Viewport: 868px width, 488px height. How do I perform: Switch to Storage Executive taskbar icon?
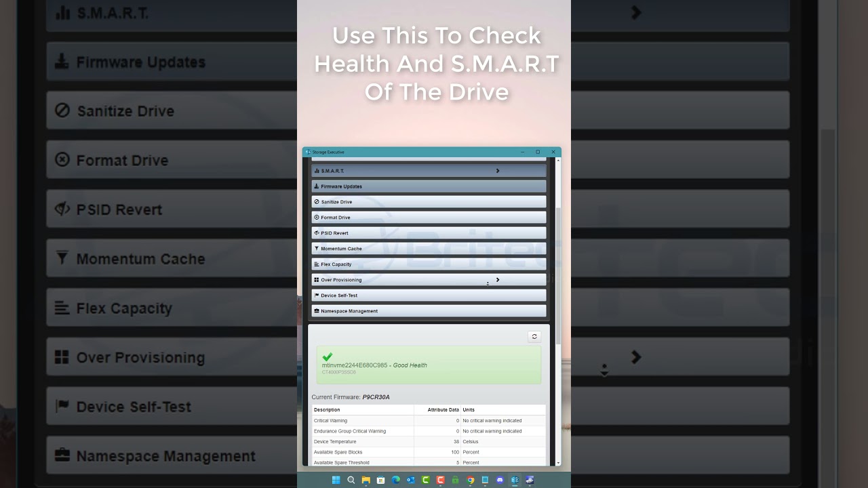pos(515,480)
